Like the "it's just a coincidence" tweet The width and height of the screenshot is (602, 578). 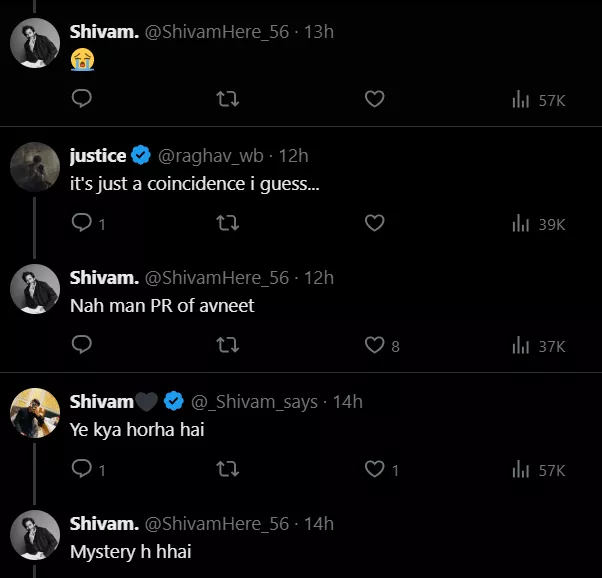click(374, 223)
